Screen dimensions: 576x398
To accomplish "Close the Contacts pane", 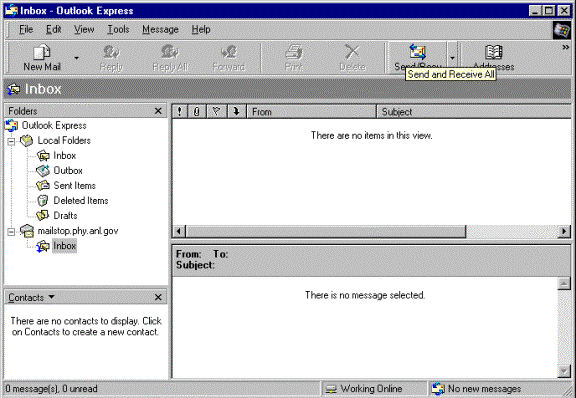I will [158, 297].
